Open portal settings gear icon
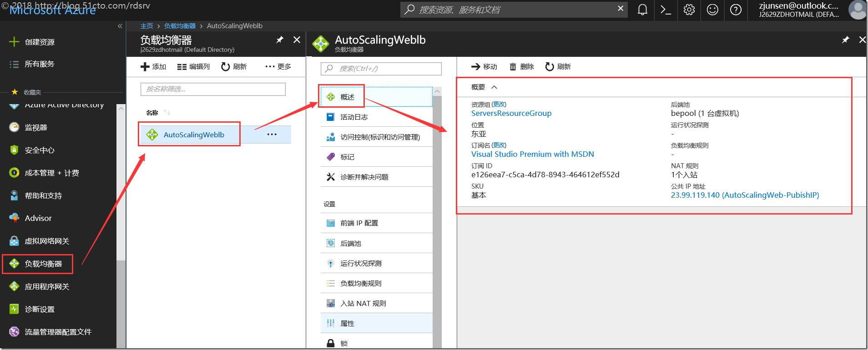The image size is (868, 350). (689, 10)
